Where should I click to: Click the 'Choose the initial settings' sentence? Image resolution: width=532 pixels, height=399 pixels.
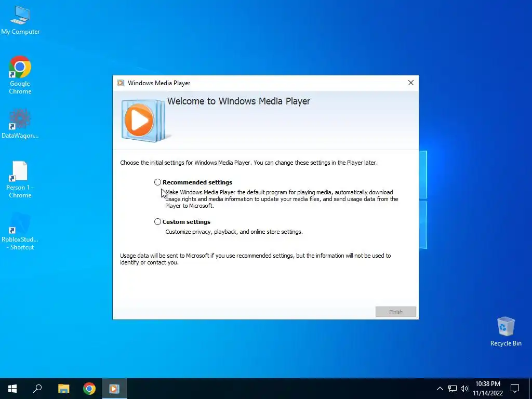249,163
